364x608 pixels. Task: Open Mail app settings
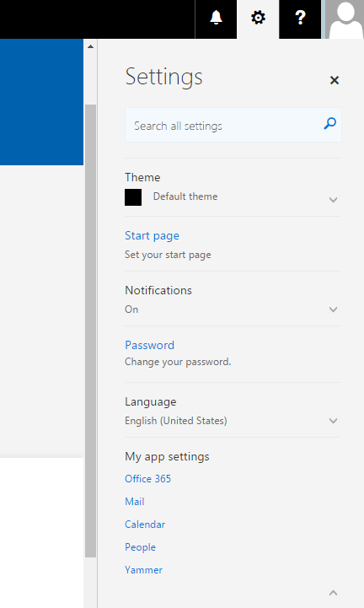(135, 502)
